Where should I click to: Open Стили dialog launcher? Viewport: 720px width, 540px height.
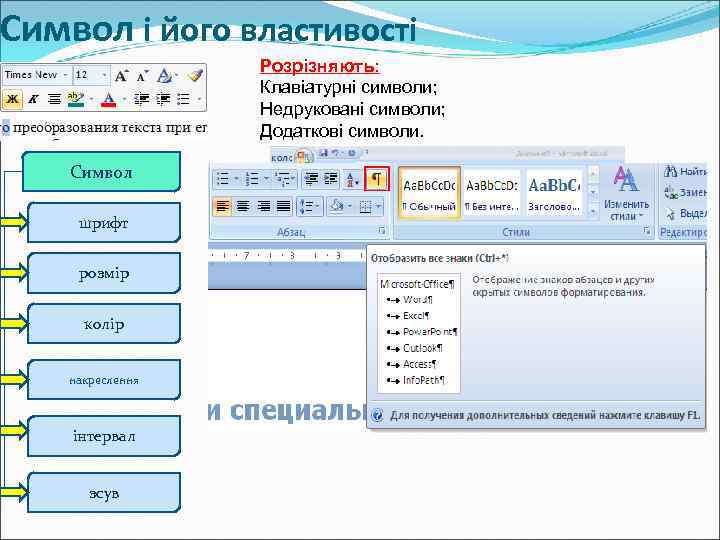(x=647, y=231)
